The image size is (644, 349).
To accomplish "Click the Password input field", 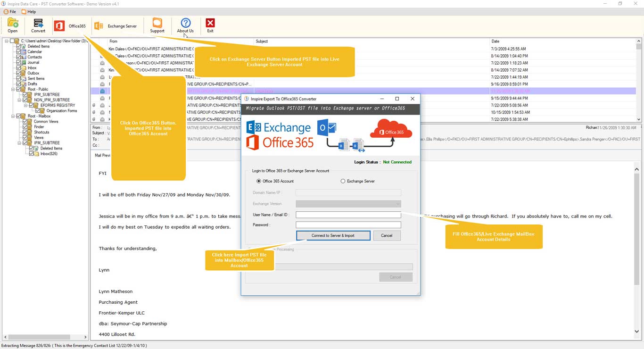I will tap(348, 225).
